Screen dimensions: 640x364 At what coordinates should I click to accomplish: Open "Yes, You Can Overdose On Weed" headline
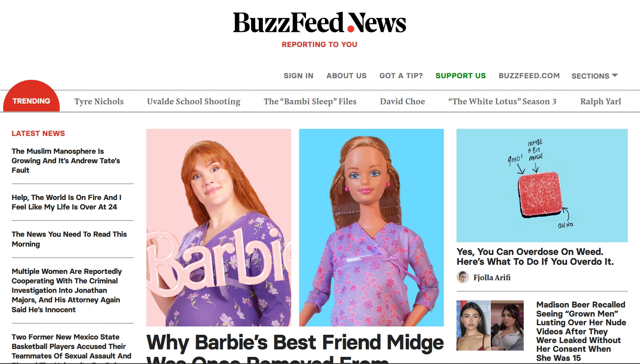535,256
